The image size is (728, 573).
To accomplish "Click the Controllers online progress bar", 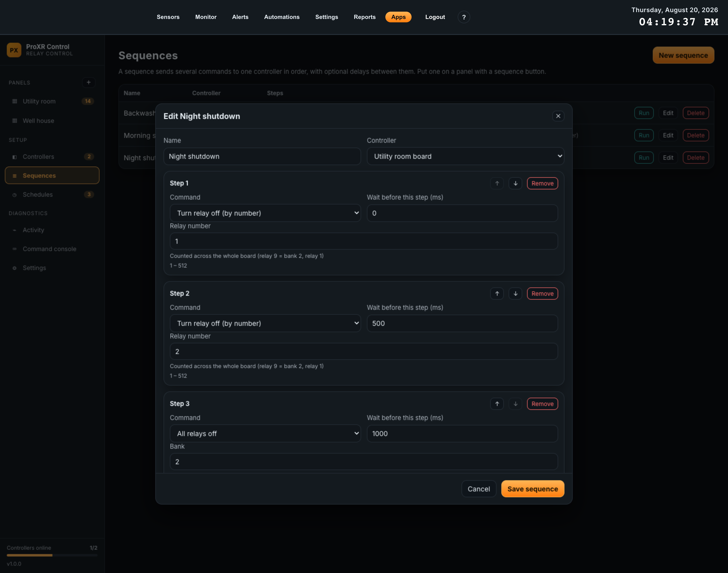I will click(x=52, y=555).
